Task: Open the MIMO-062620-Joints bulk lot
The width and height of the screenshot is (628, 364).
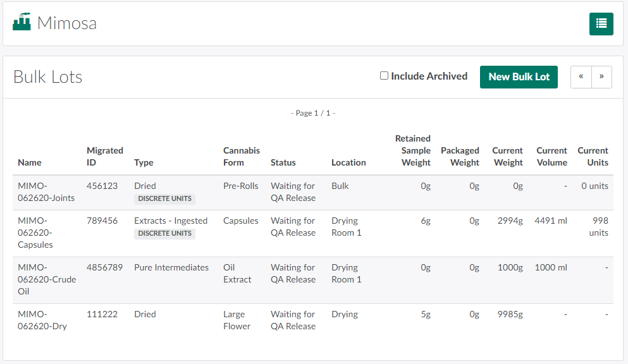Action: 46,192
